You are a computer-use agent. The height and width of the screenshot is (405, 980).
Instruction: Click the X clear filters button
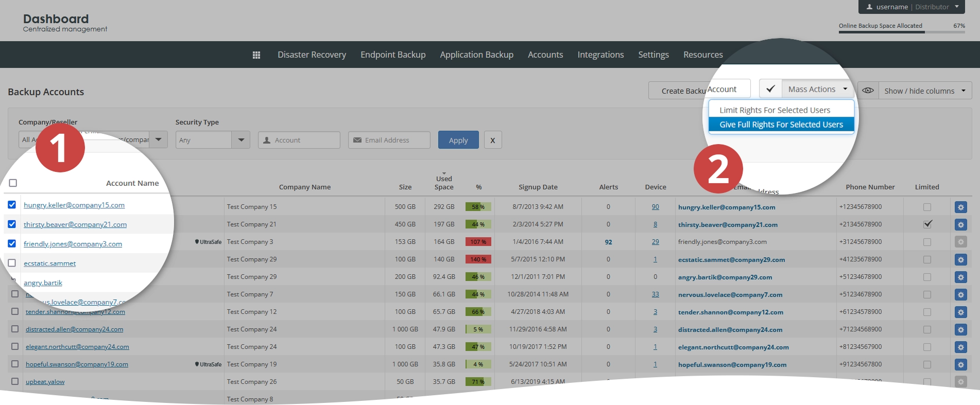click(493, 140)
